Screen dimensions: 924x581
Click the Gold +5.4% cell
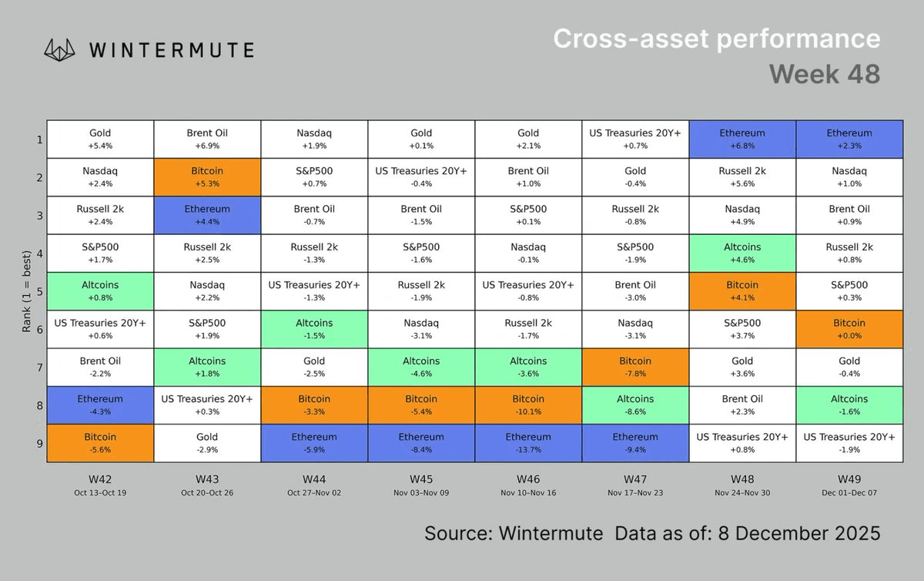pyautogui.click(x=100, y=139)
